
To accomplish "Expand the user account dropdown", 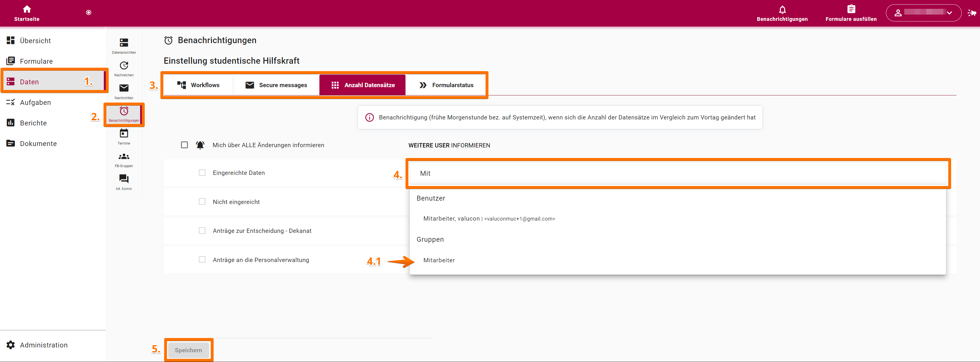I will [923, 13].
